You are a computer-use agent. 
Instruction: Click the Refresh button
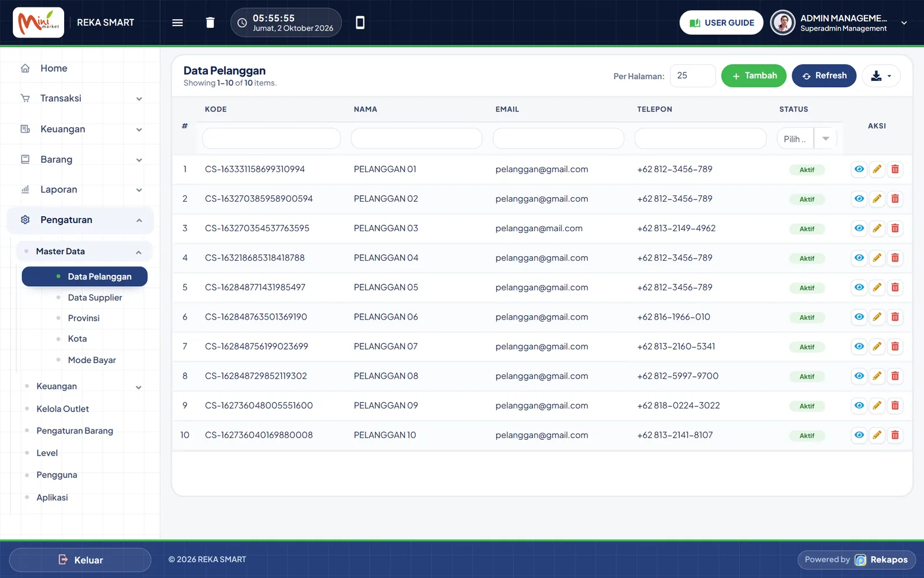(824, 76)
